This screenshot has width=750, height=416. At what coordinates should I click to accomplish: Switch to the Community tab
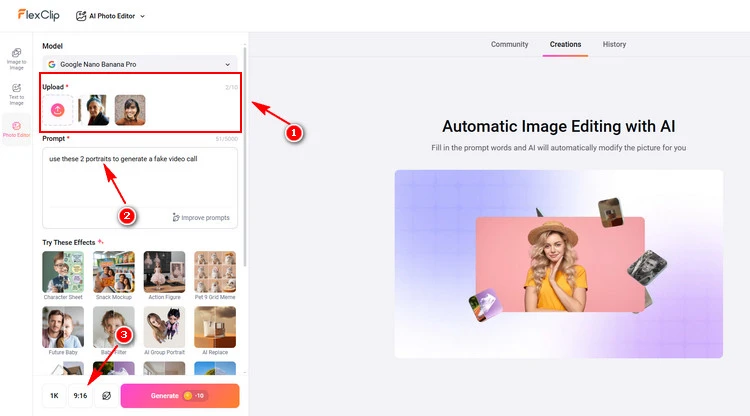pos(509,44)
